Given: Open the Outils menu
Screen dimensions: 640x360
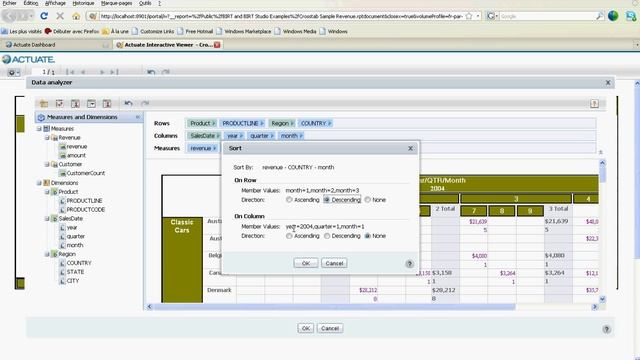Looking at the screenshot, I should 145,3.
